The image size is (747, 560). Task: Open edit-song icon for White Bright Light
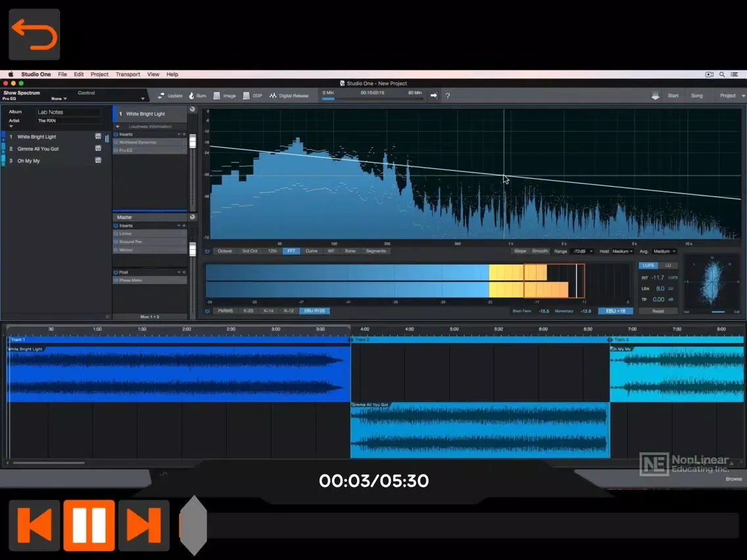click(x=98, y=136)
